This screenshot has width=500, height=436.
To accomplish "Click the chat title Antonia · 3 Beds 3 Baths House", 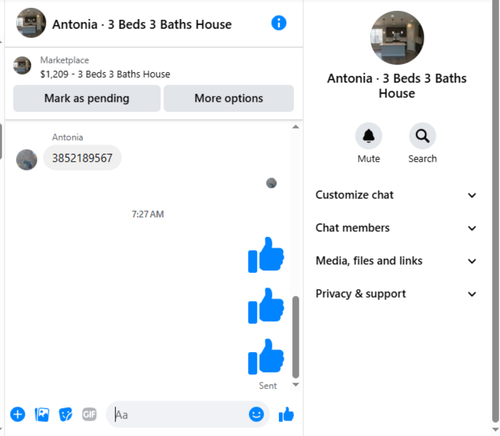I will point(142,24).
